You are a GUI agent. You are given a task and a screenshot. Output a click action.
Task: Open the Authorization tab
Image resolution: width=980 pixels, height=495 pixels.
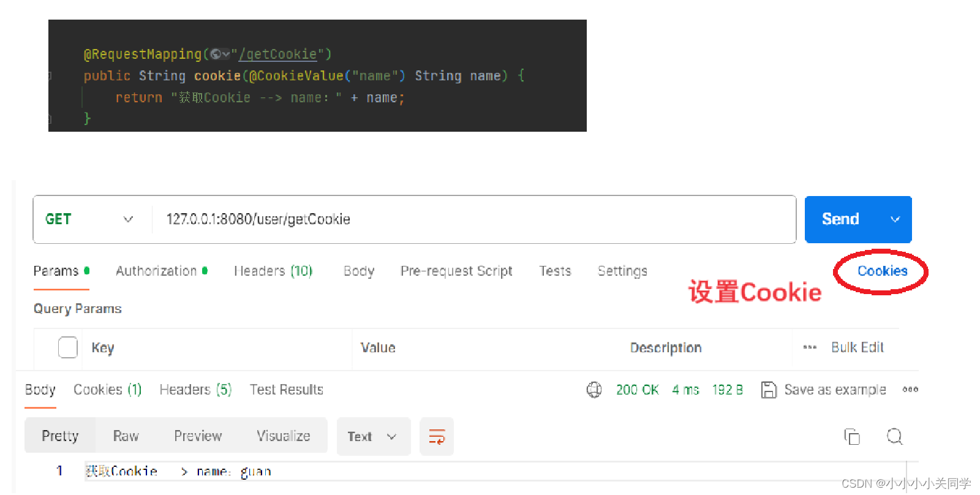(x=162, y=271)
